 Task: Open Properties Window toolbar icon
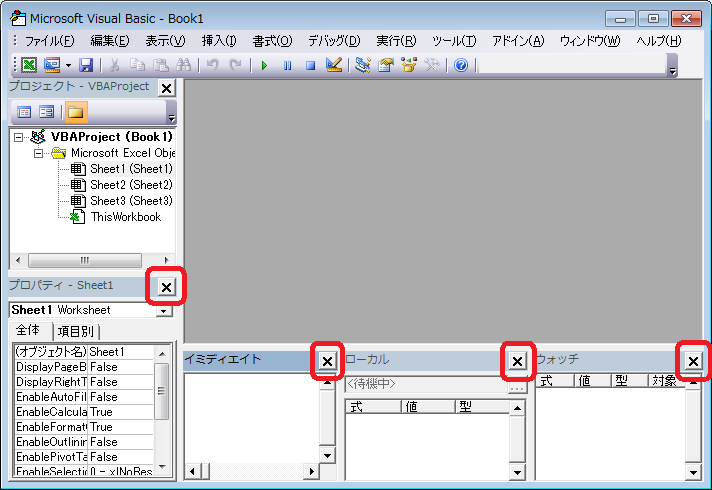pyautogui.click(x=386, y=65)
